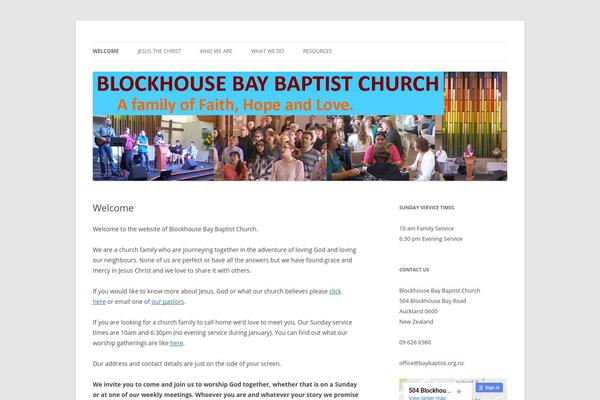Click the '6.30 pm Evening Service' text
This screenshot has height=400, width=600.
click(x=430, y=239)
